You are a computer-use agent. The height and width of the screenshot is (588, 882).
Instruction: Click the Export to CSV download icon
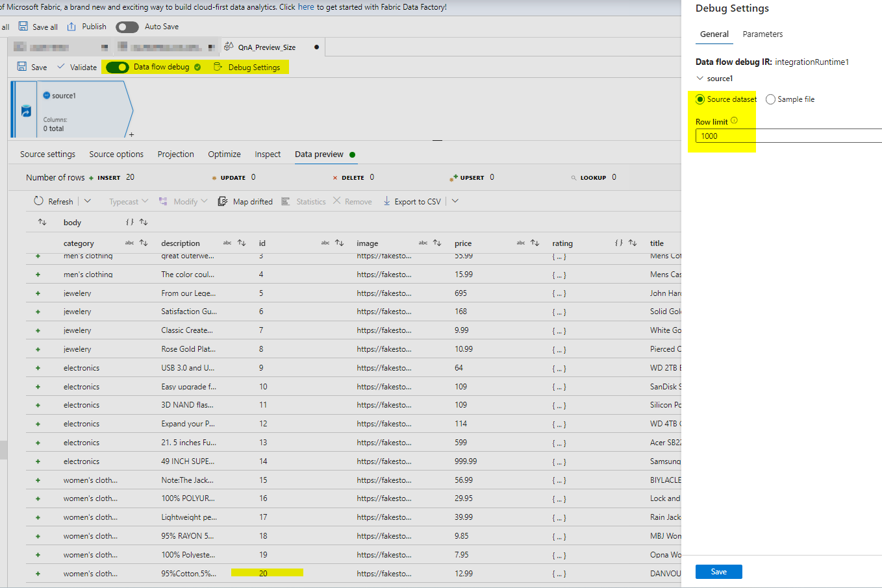click(x=388, y=201)
